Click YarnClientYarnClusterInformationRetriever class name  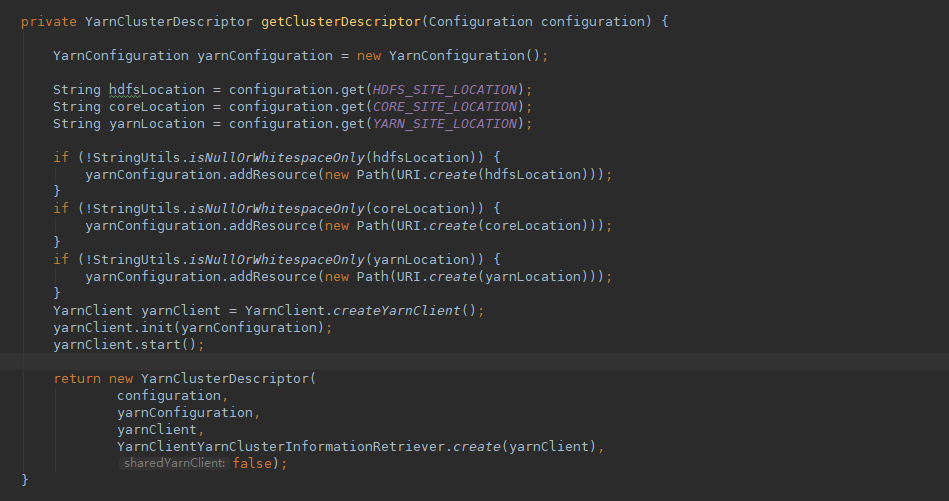click(x=281, y=446)
